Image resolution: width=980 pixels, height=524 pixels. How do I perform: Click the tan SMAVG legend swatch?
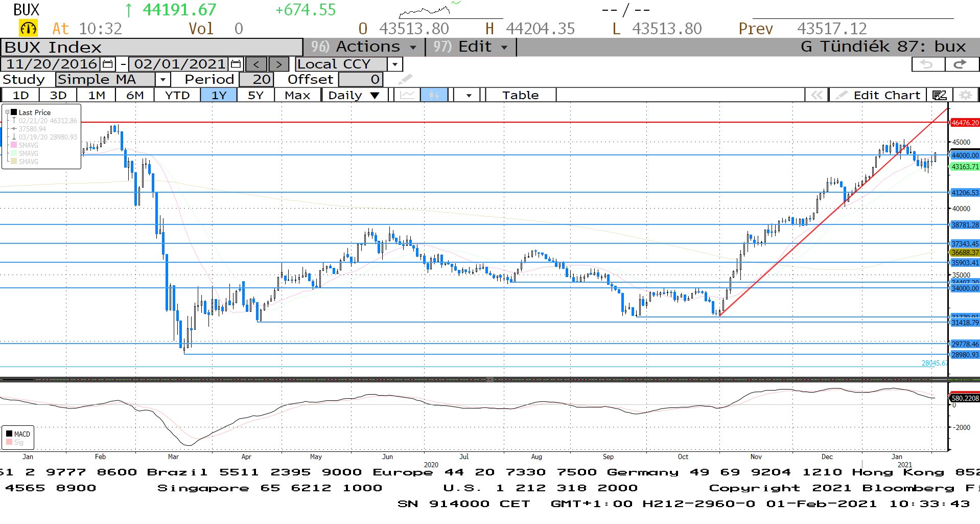click(14, 162)
